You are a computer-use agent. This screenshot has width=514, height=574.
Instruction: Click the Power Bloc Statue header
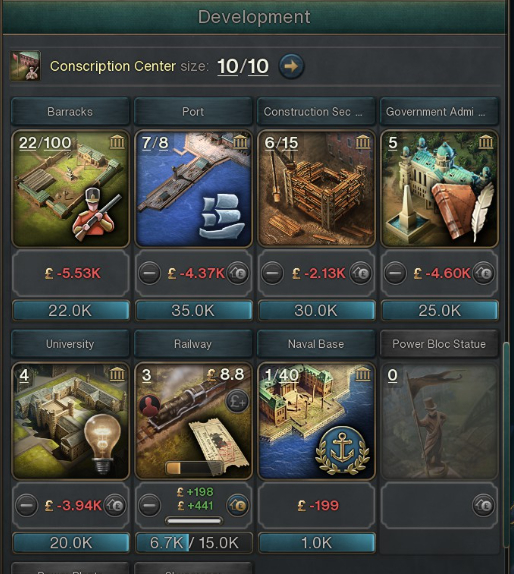[439, 344]
